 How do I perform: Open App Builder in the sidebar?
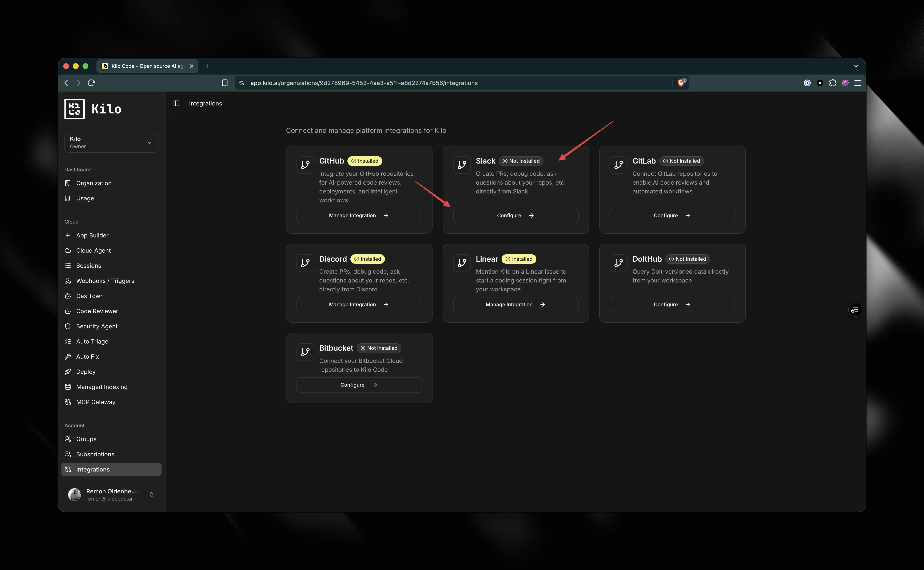(111, 235)
